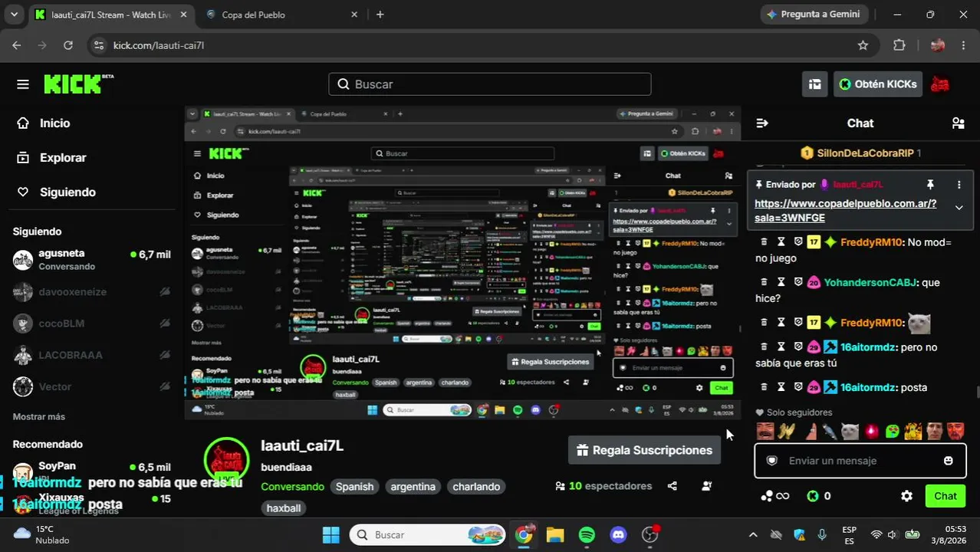Open Discord from the taskbar

(x=619, y=535)
